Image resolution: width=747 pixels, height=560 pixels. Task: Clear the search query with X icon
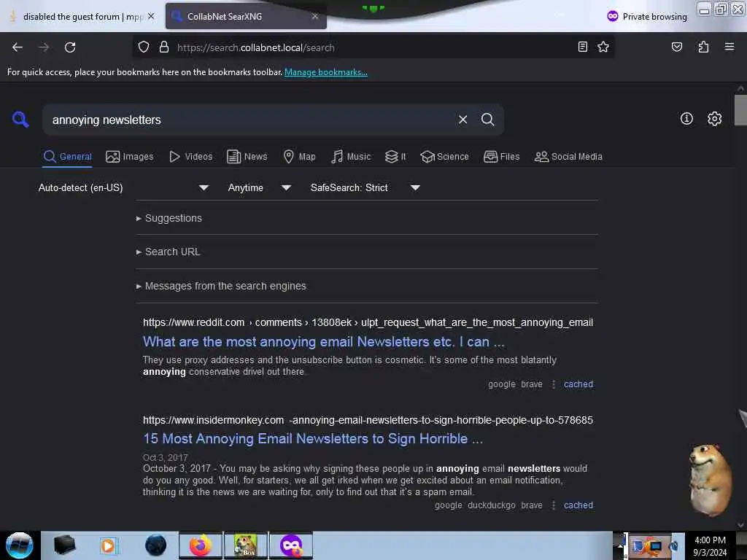tap(462, 120)
